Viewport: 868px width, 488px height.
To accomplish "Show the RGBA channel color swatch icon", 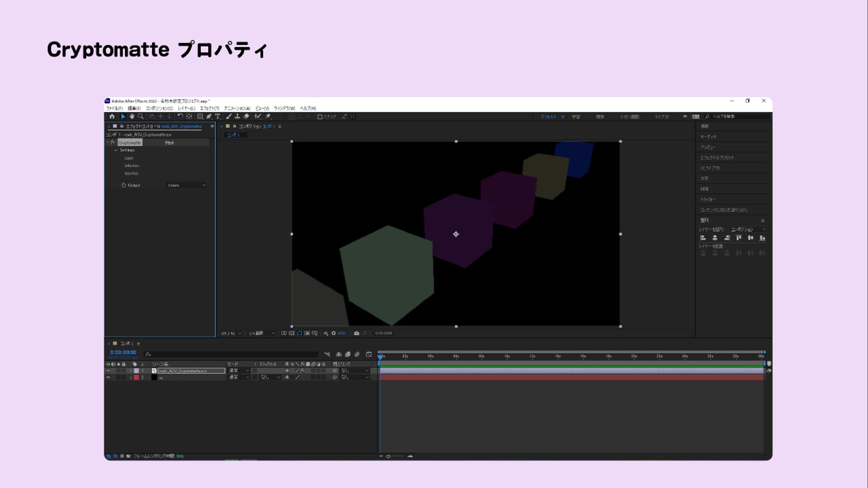I will tap(326, 333).
